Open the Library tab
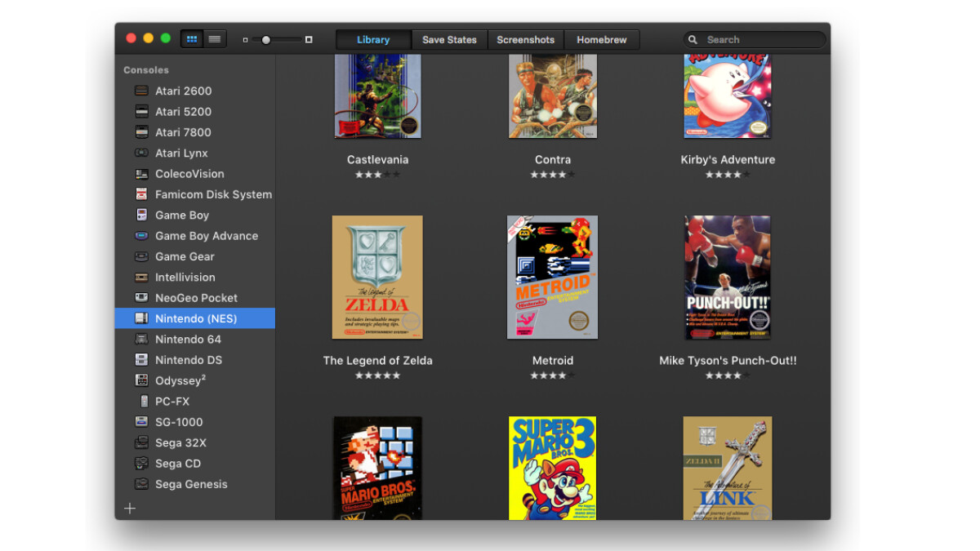Image resolution: width=980 pixels, height=551 pixels. tap(373, 39)
